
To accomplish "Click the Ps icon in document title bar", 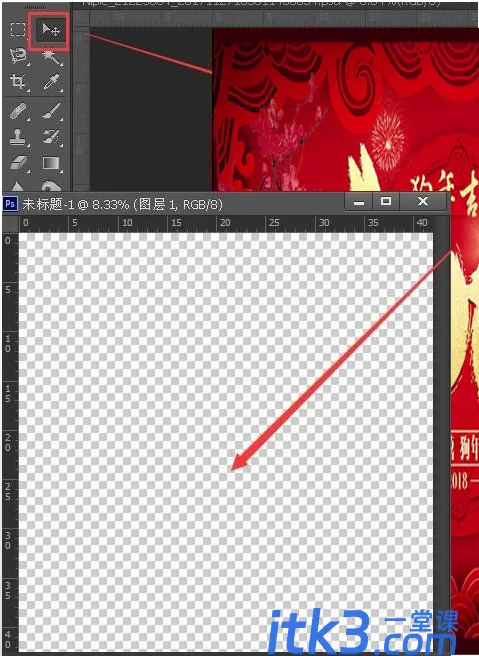I will coord(10,204).
